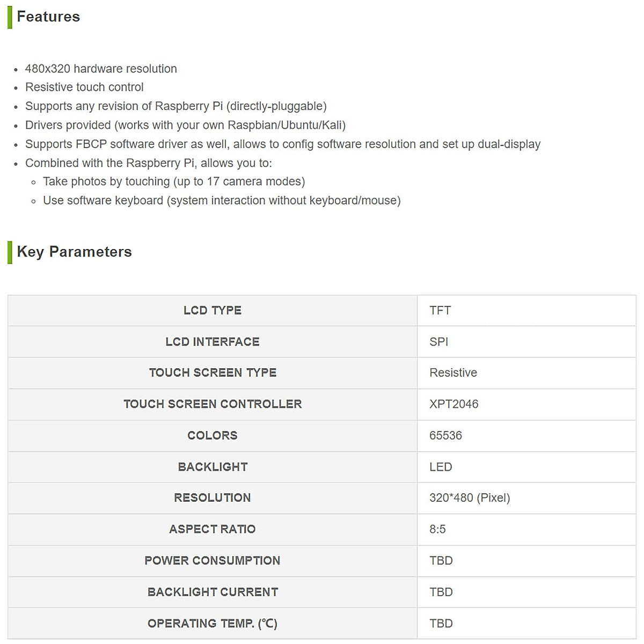Click the SPI value cell
Image resolution: width=644 pixels, height=644 pixels.
coord(438,342)
